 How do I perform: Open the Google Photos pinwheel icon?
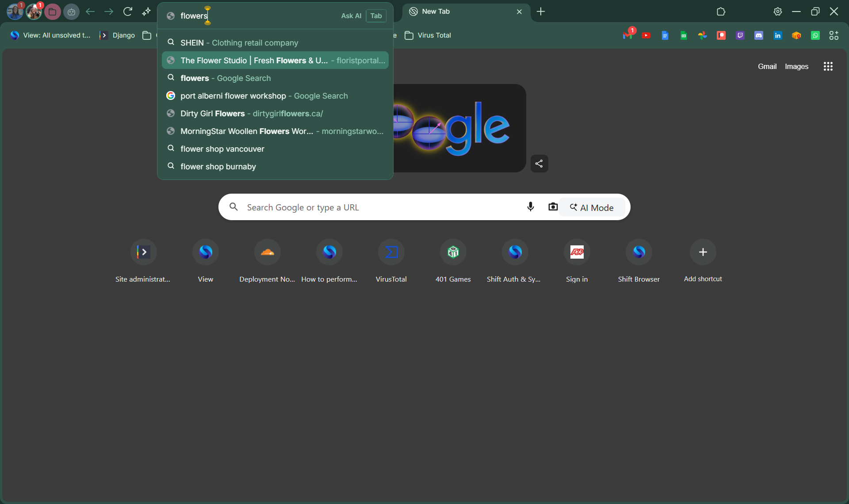702,35
